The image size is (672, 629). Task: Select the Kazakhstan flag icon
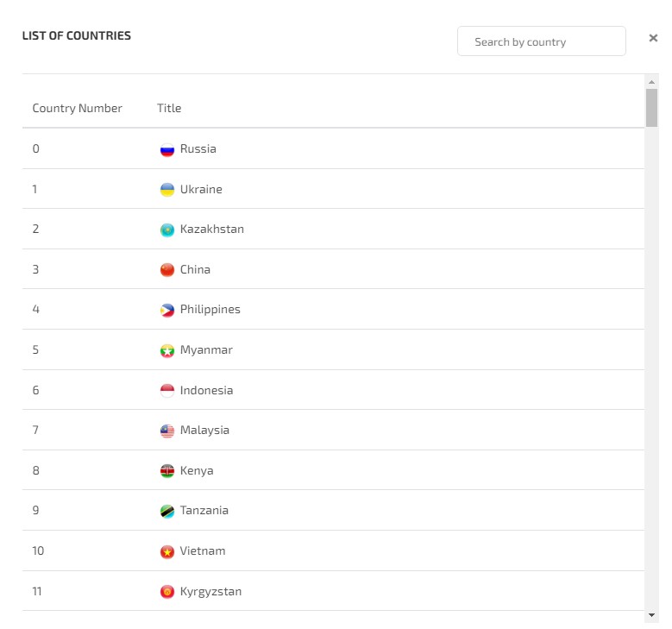(x=167, y=230)
